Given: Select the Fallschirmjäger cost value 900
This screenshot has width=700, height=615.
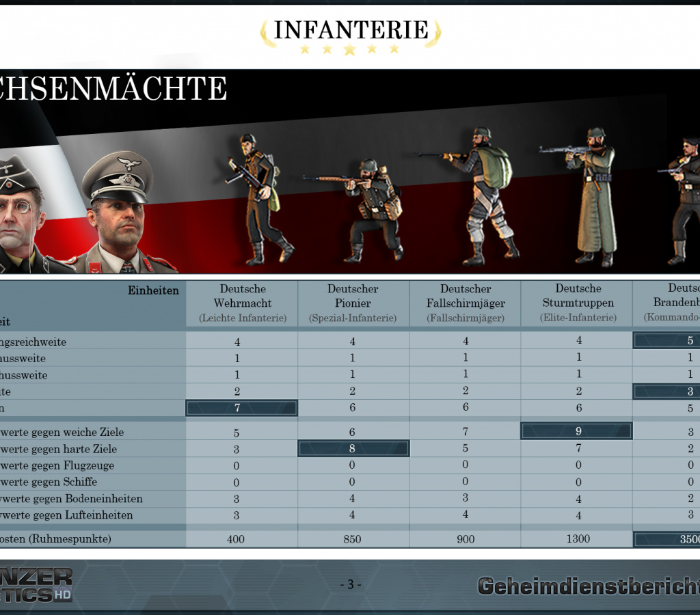Looking at the screenshot, I should tap(466, 539).
